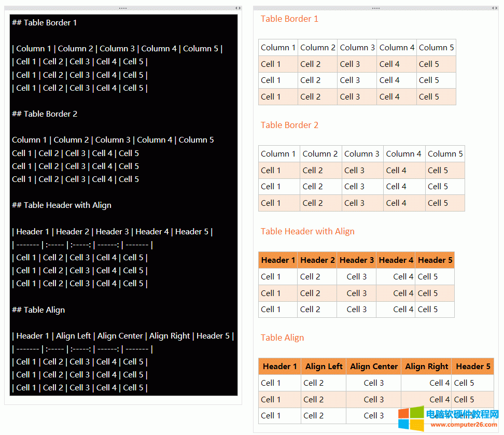Image resolution: width=504 pixels, height=435 pixels.
Task: Click the preview pane's top-right arrow icon
Action: 495,8
